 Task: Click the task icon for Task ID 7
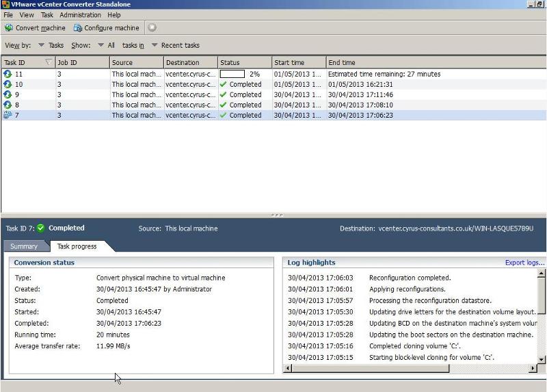[x=8, y=115]
